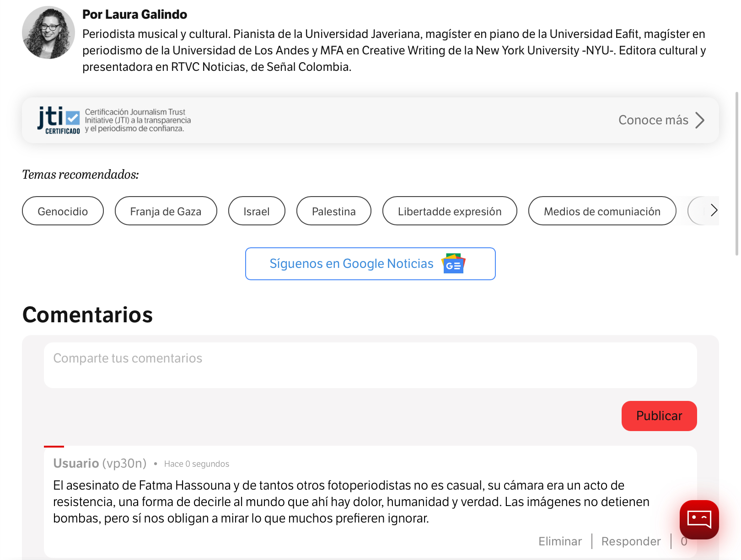741x560 pixels.
Task: Open the Palestina topic tag
Action: 334,211
